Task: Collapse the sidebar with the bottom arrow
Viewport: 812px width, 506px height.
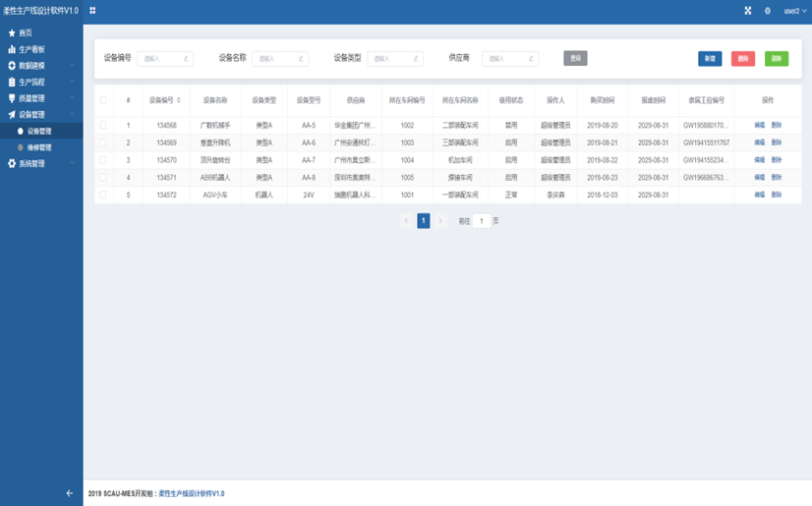Action: tap(69, 493)
